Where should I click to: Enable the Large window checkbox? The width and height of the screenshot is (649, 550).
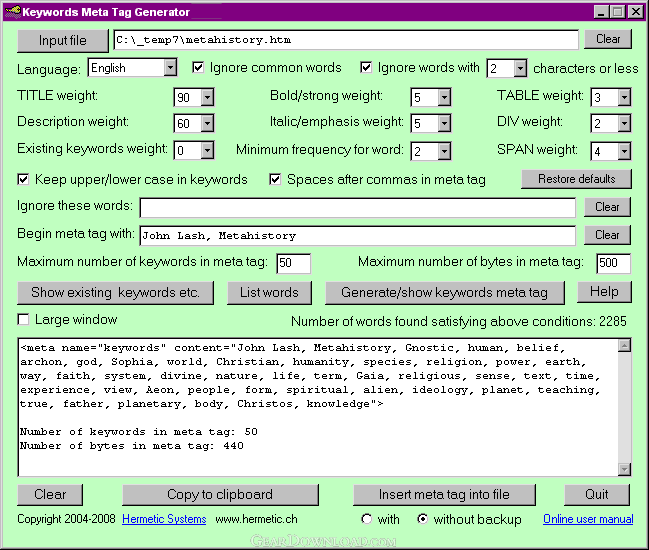pos(24,320)
